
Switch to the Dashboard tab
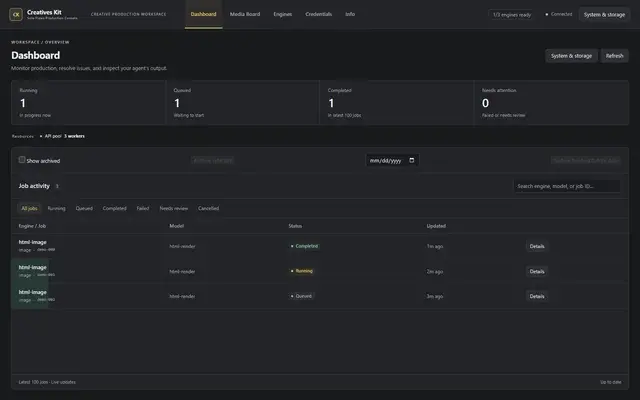click(x=203, y=14)
